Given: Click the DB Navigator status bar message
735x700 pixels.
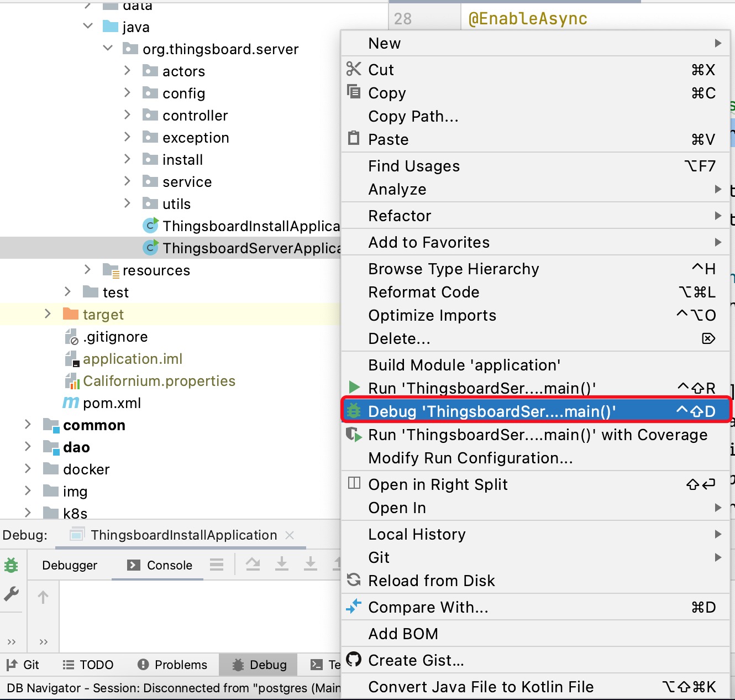Looking at the screenshot, I should pos(173,688).
